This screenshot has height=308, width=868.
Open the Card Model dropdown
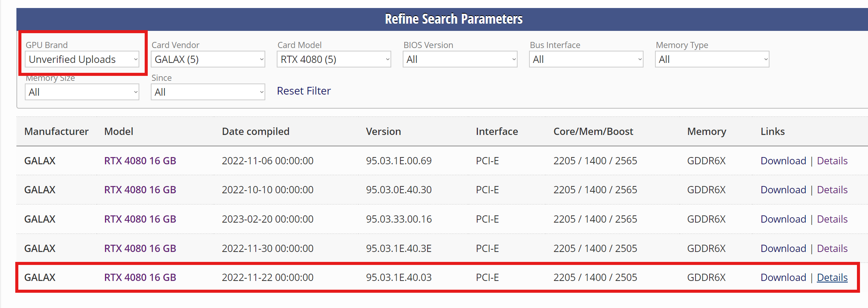coord(334,59)
